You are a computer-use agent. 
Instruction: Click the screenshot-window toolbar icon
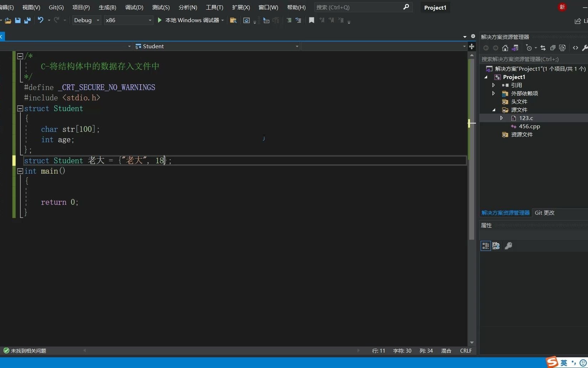[x=246, y=20]
